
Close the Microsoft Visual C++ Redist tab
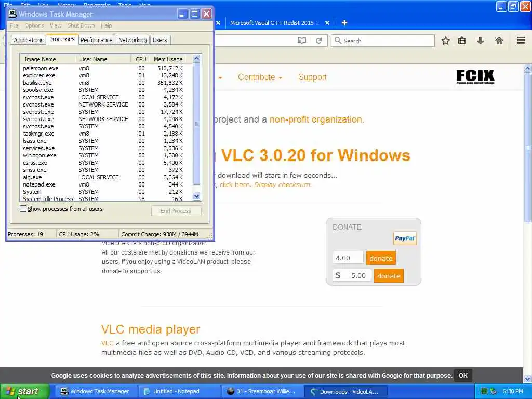pos(327,23)
